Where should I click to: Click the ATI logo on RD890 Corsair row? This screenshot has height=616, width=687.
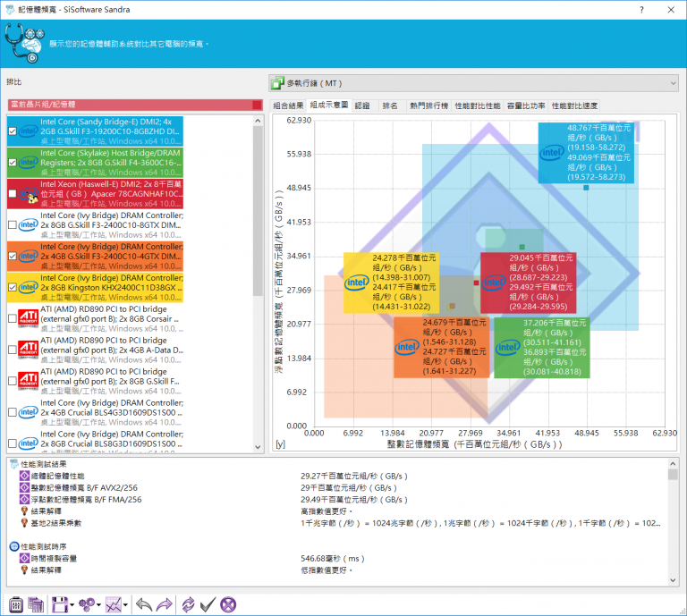[28, 318]
